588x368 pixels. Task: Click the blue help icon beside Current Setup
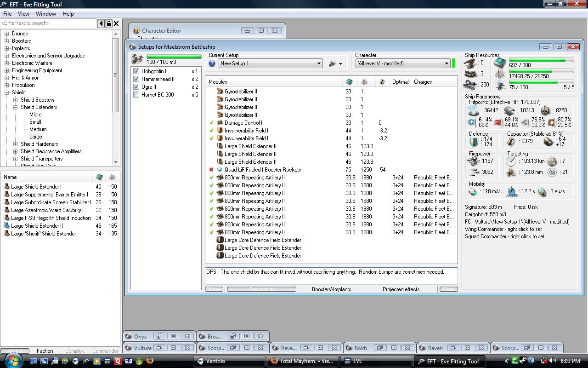click(x=212, y=63)
